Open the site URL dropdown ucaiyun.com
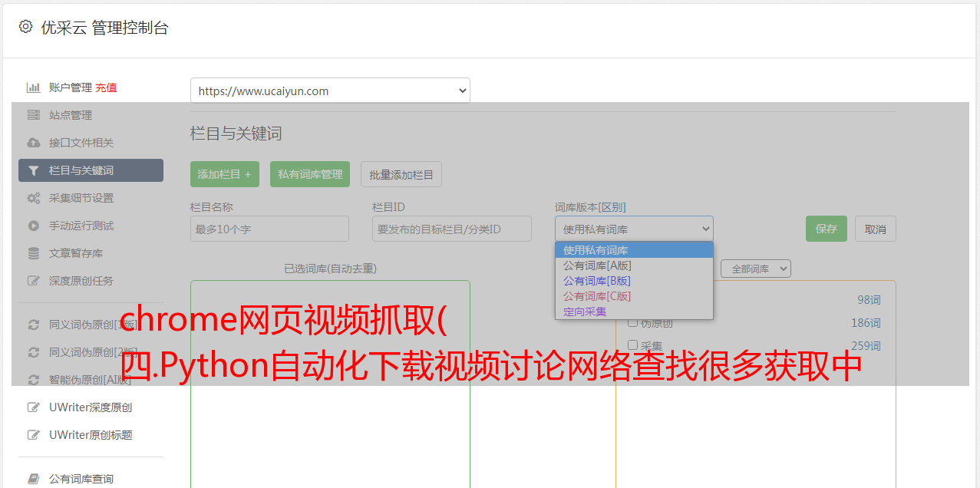Screen dimensions: 980x488 pos(330,91)
